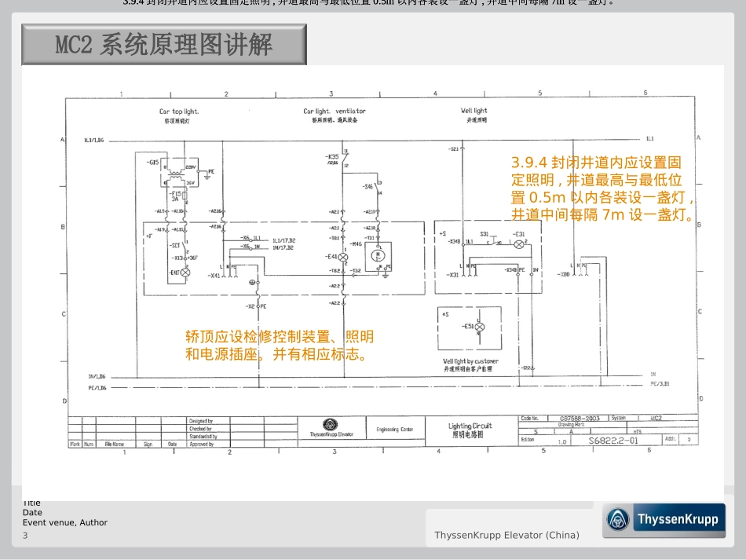Select the S6822.2-01 drawing number
The height and width of the screenshot is (560, 746).
coord(613,441)
